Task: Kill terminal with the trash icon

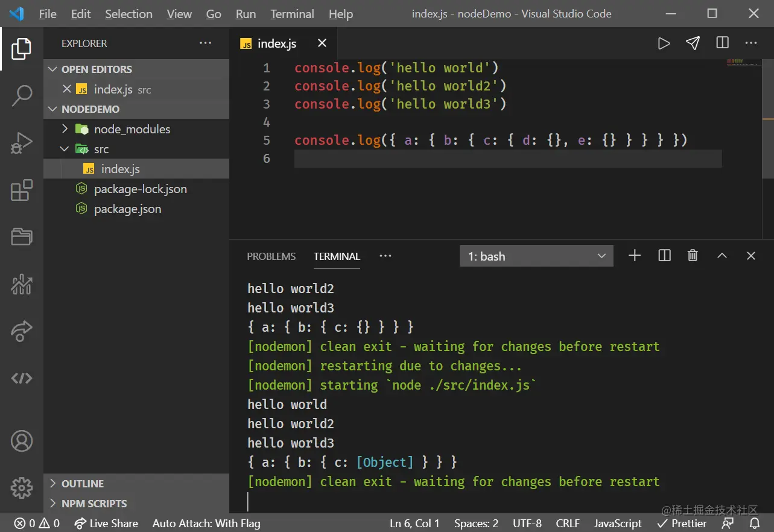Action: [693, 256]
